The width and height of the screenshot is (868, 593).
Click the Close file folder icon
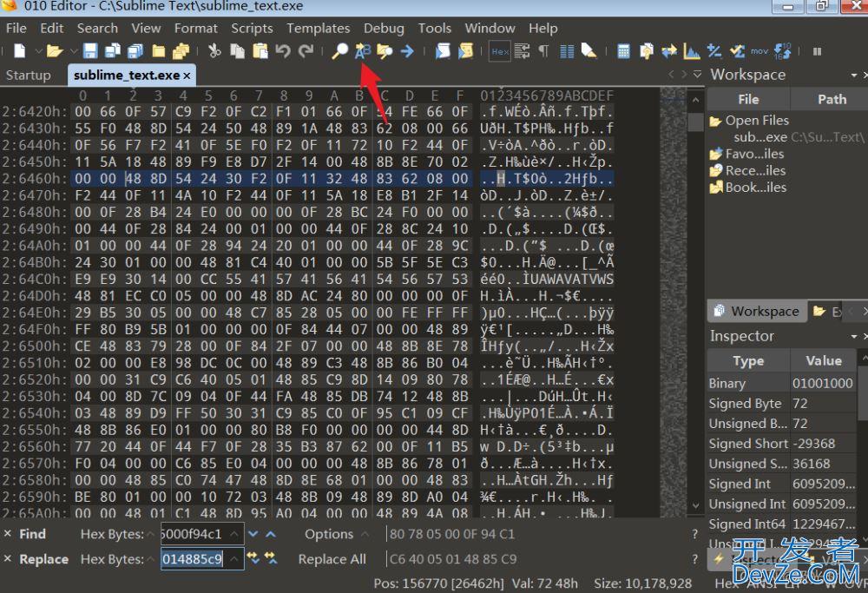pos(159,51)
